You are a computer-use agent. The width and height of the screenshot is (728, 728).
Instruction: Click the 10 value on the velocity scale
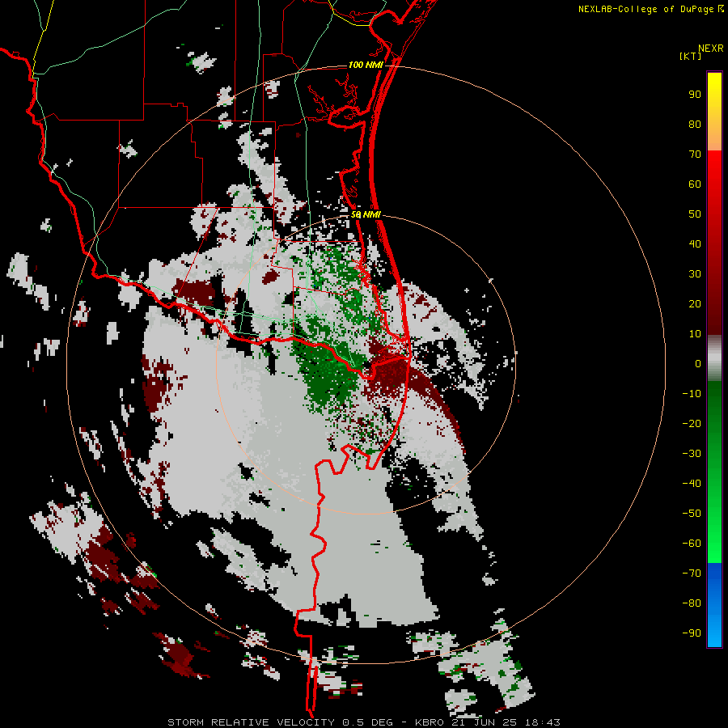click(695, 334)
